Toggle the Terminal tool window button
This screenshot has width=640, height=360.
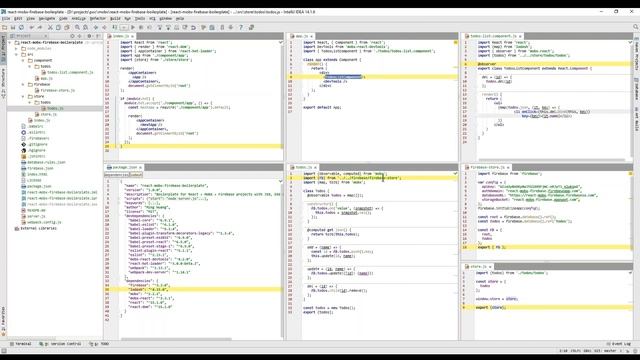[20, 344]
